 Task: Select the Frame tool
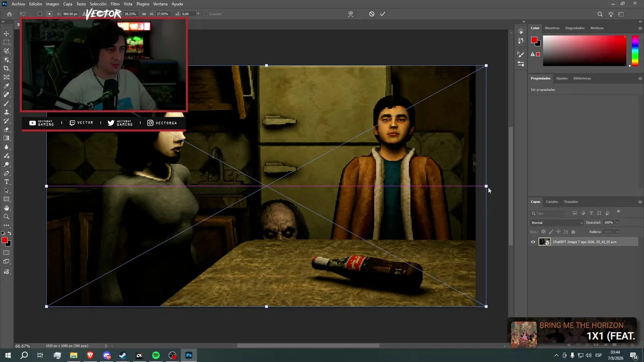(7, 77)
